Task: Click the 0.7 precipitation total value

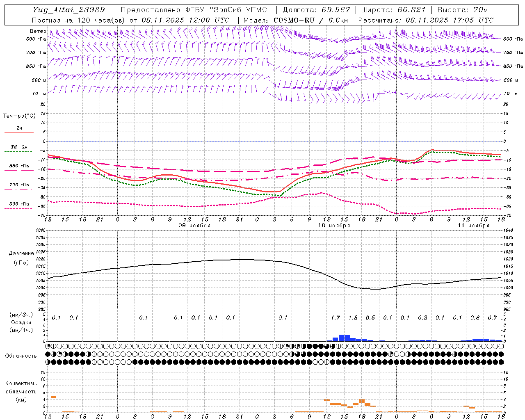Action: pyautogui.click(x=492, y=317)
